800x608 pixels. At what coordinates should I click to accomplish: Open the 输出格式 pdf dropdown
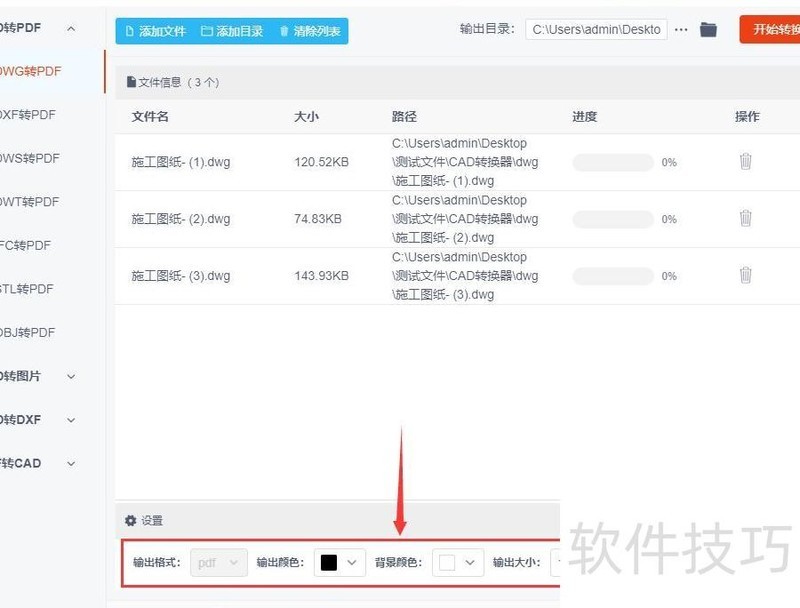point(218,562)
